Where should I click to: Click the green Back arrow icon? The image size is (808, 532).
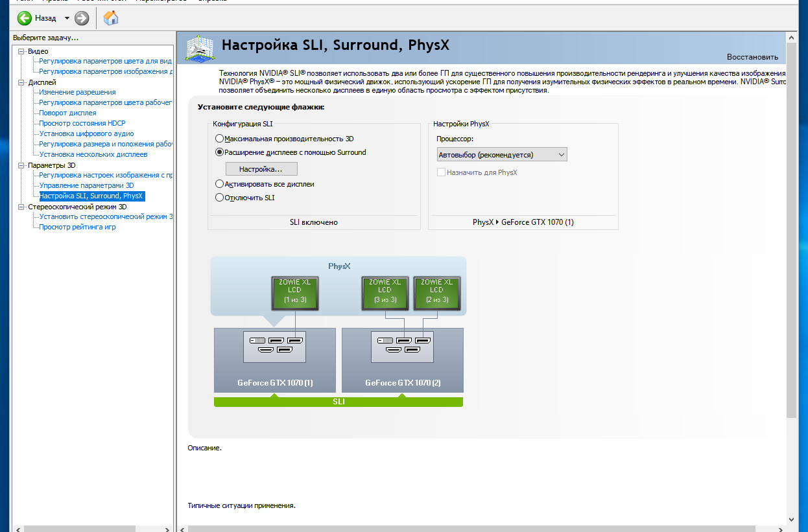25,18
